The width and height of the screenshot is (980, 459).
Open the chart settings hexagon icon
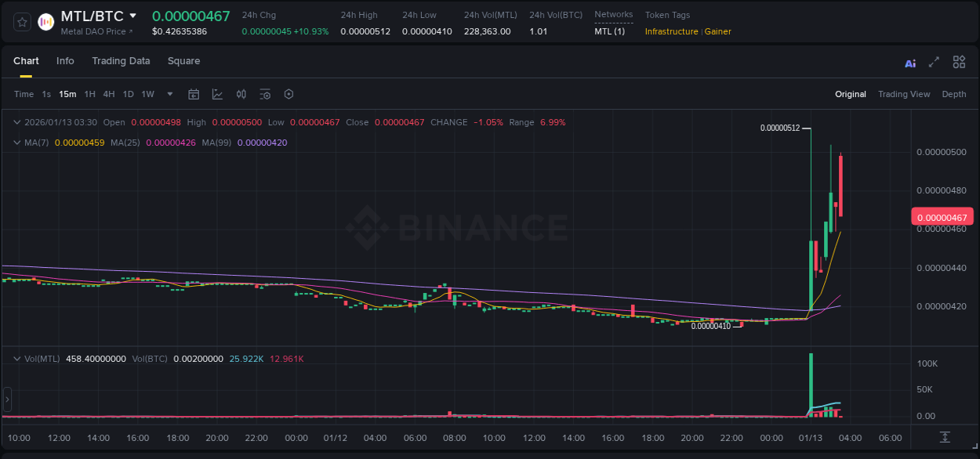(289, 94)
